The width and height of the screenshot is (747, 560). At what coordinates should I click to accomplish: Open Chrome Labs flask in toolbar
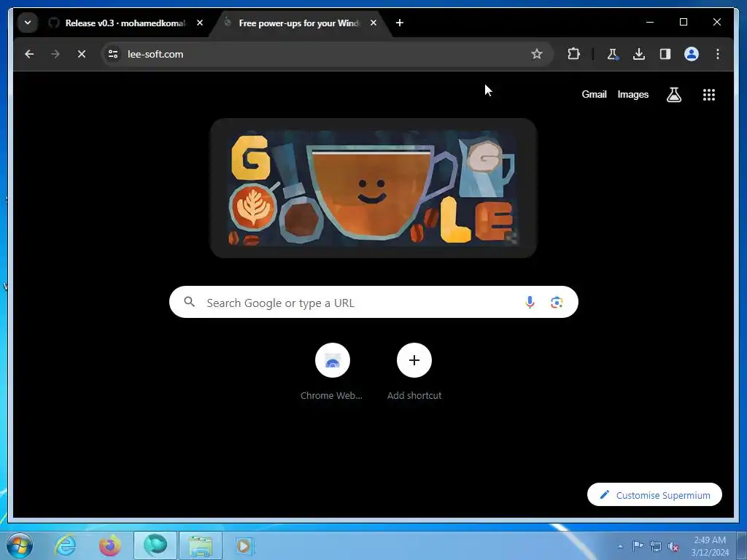click(x=613, y=54)
